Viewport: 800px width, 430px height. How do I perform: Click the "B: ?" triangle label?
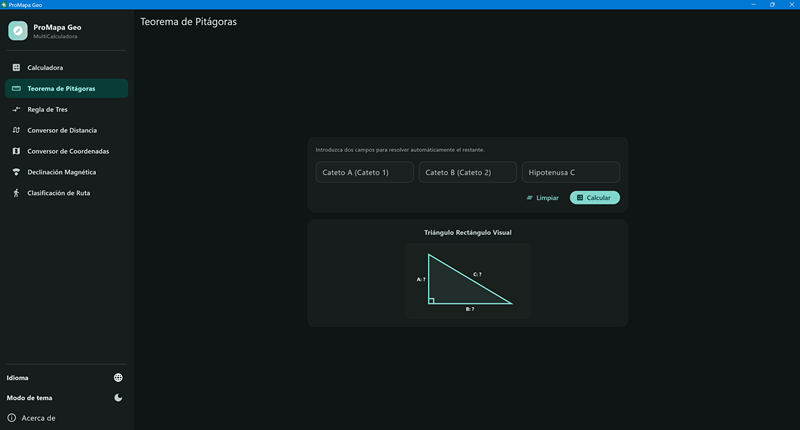click(x=470, y=309)
